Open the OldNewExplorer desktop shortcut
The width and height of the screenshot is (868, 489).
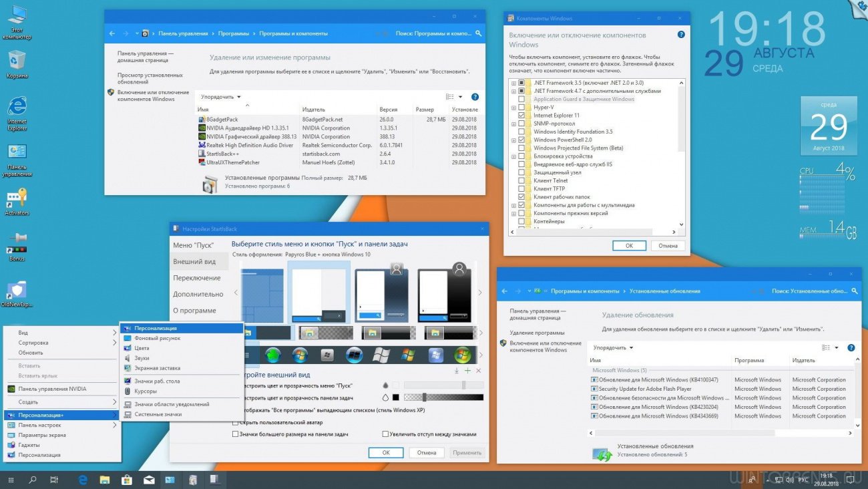point(17,293)
